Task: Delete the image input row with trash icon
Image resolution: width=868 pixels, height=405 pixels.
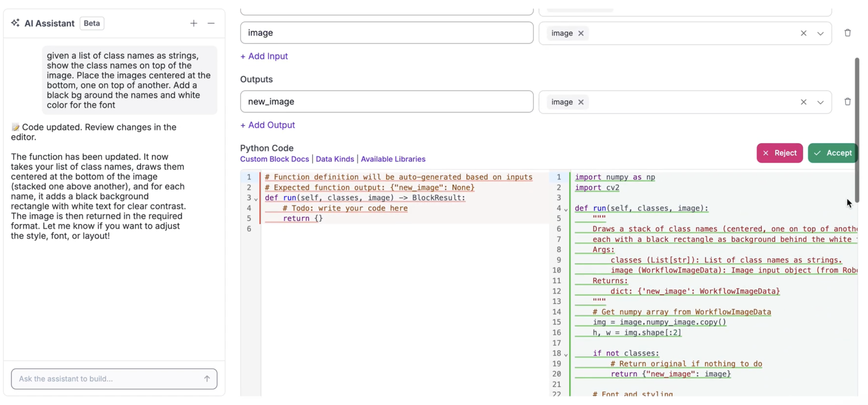Action: coord(847,33)
